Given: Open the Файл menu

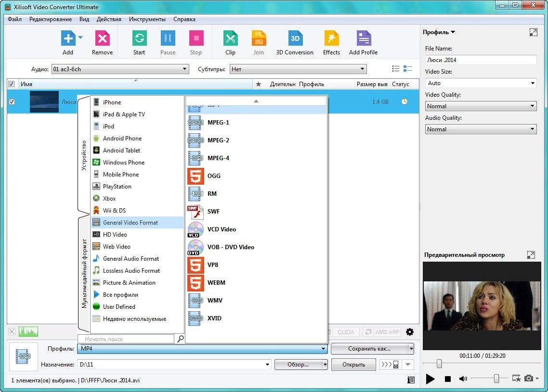Looking at the screenshot, I should click(14, 19).
